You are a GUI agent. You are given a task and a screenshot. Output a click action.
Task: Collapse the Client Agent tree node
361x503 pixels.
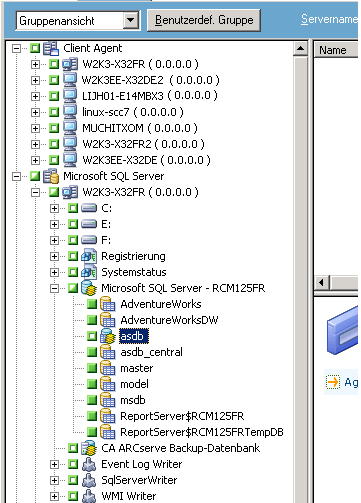tap(16, 48)
